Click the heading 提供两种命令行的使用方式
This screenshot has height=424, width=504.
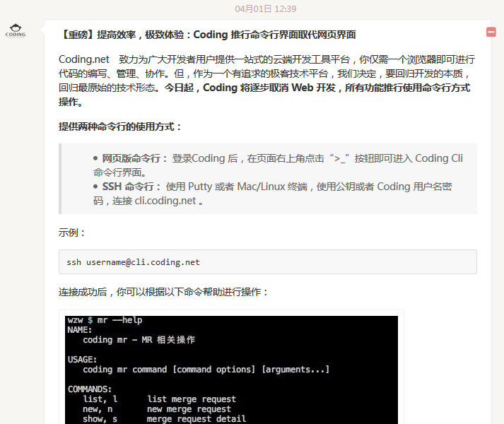tap(120, 126)
